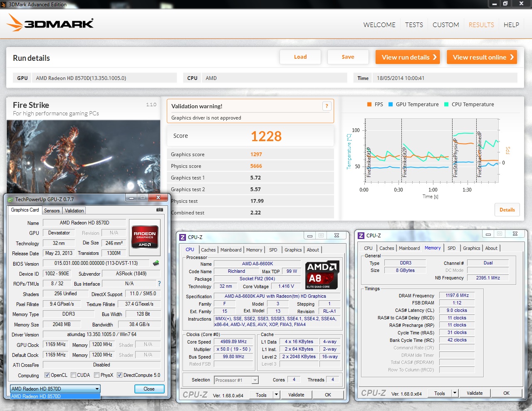532x411 pixels.
Task: Click the Driver Version field in GPU-Z
Action: (102, 334)
